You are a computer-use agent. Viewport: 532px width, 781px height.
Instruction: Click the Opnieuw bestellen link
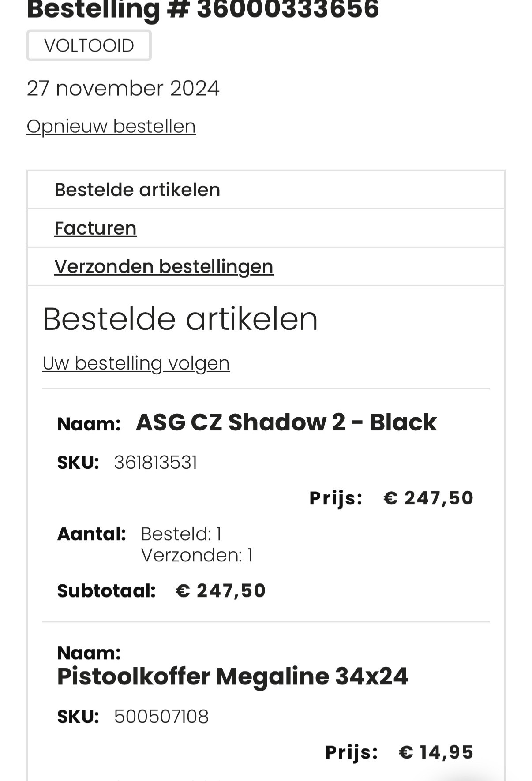pos(111,127)
